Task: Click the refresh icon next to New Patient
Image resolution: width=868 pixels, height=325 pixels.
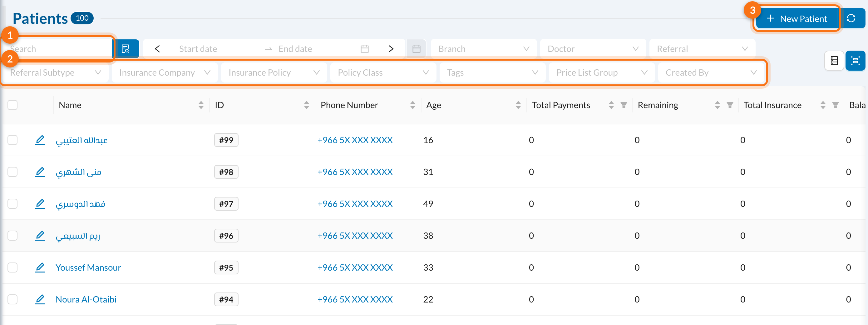Action: tap(851, 18)
